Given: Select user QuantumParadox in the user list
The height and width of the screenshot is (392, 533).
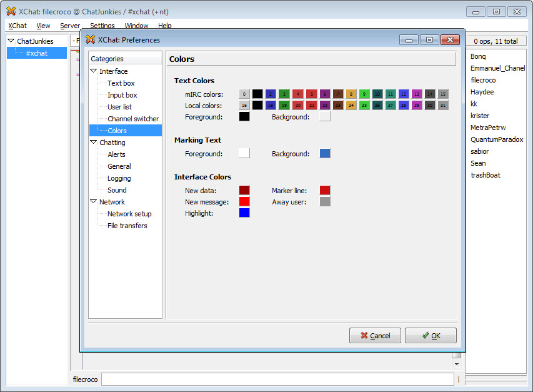Looking at the screenshot, I should tap(497, 139).
